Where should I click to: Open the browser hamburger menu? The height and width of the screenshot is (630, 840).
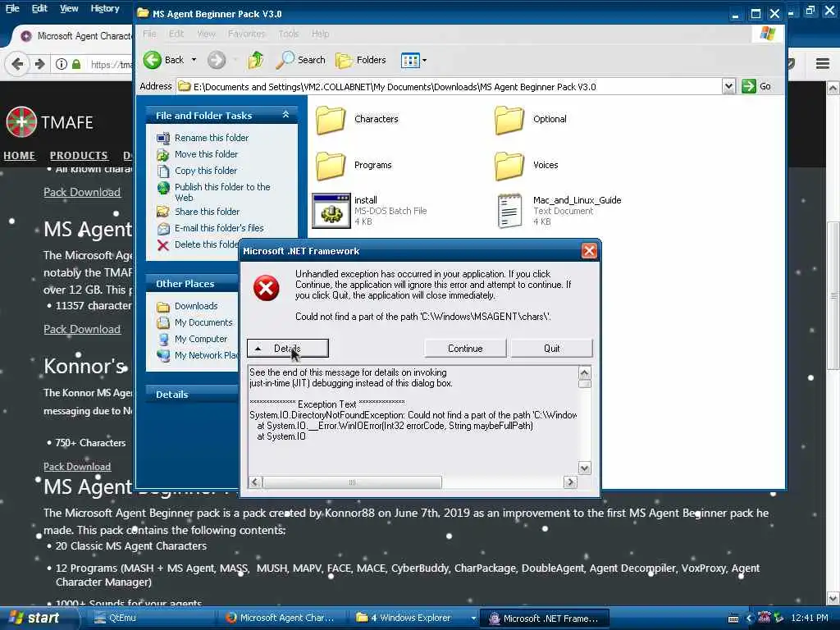pyautogui.click(x=823, y=64)
